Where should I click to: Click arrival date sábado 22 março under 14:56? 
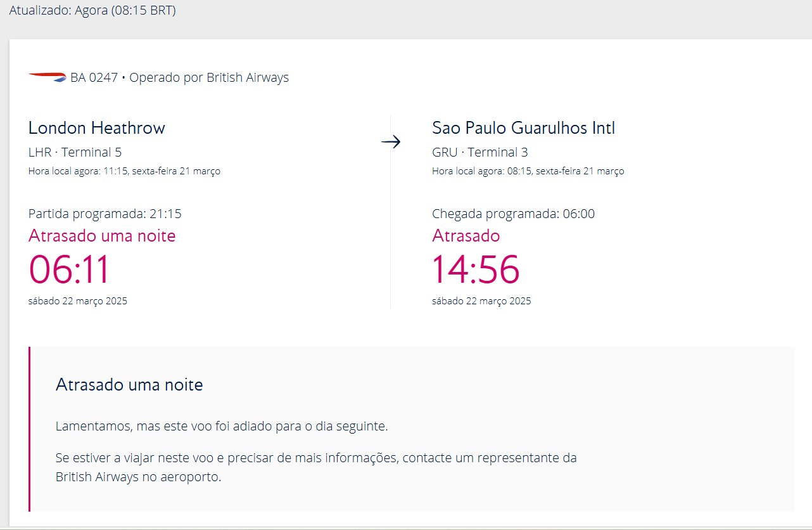coord(481,301)
